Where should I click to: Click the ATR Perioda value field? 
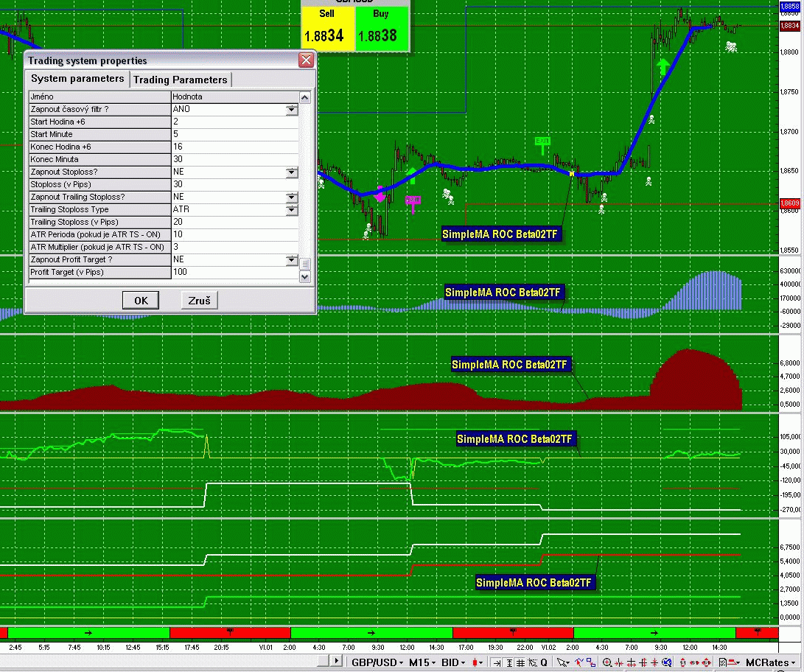pyautogui.click(x=235, y=234)
